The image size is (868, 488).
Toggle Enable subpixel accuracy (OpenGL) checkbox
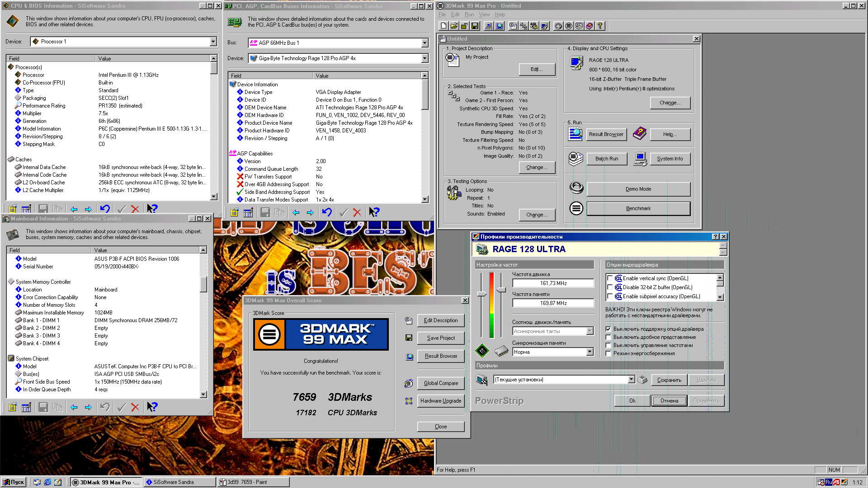click(610, 296)
